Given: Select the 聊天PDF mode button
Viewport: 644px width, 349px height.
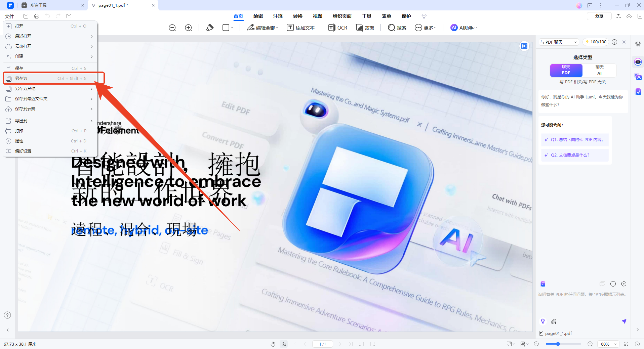Looking at the screenshot, I should (x=566, y=71).
